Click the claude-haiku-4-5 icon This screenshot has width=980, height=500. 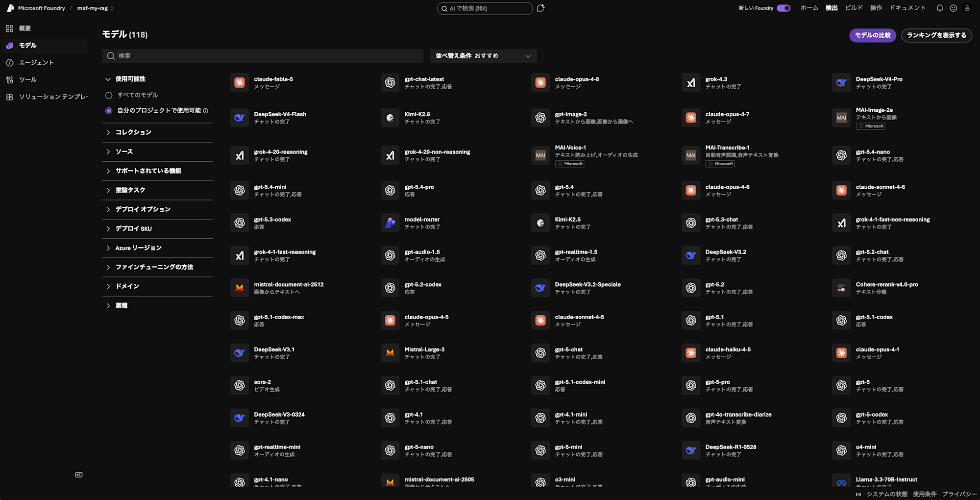691,353
